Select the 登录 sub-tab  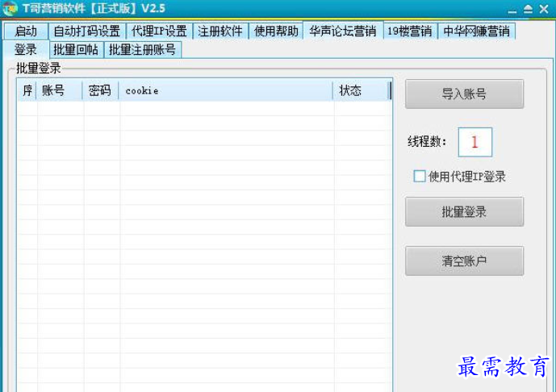[x=26, y=50]
